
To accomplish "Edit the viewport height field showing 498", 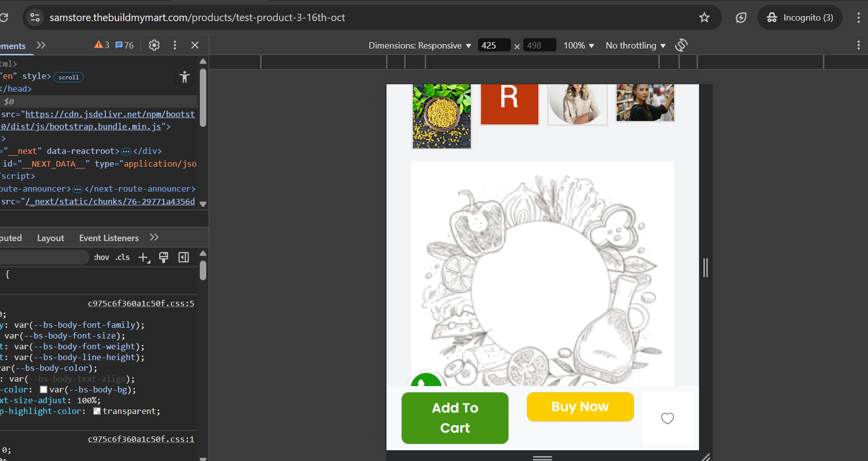I will [539, 46].
